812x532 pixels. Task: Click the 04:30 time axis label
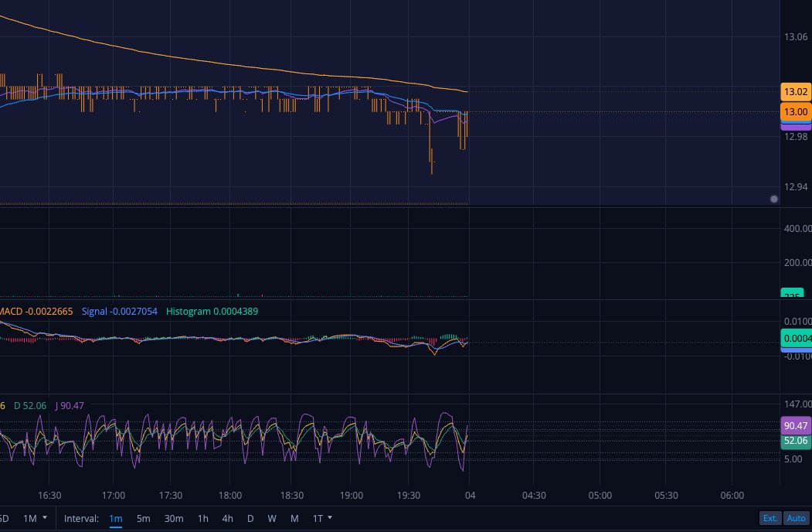click(534, 495)
